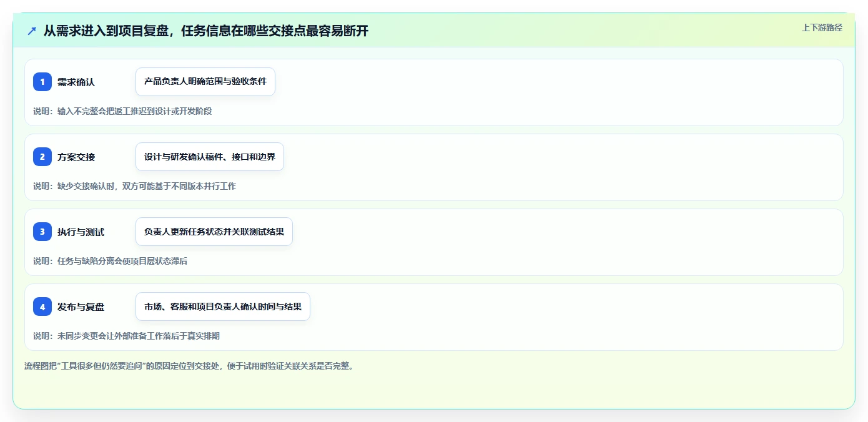Click the step 4 number badge
This screenshot has width=868, height=422.
click(42, 307)
